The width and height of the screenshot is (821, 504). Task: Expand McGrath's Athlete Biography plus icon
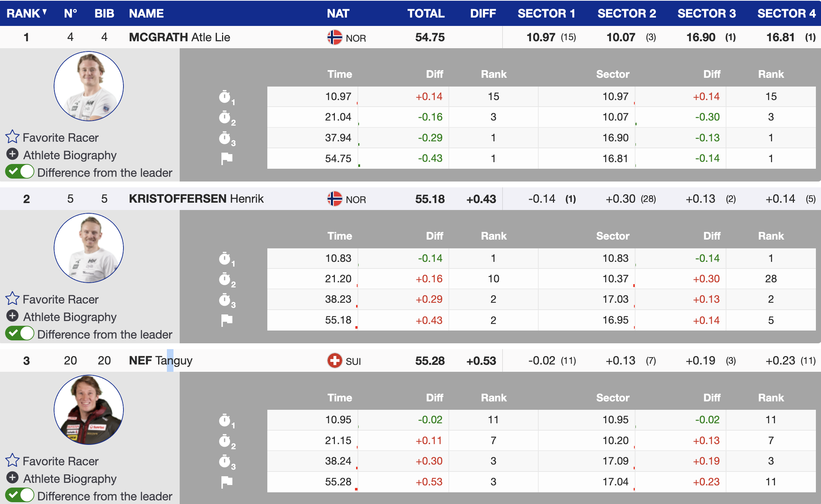coord(12,154)
